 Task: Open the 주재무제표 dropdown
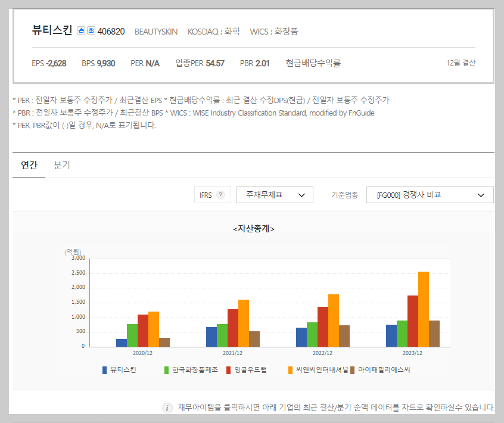click(x=275, y=195)
